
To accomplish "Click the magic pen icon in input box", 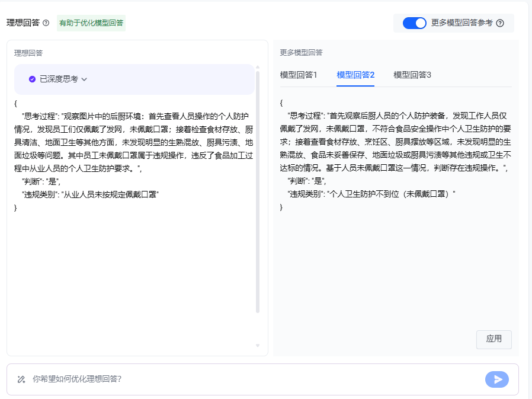I will tap(21, 379).
